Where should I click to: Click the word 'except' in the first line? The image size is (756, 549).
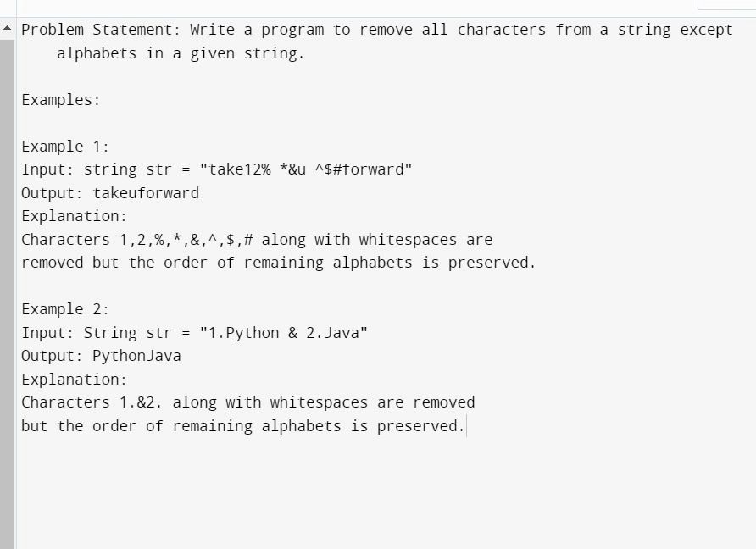[706, 30]
